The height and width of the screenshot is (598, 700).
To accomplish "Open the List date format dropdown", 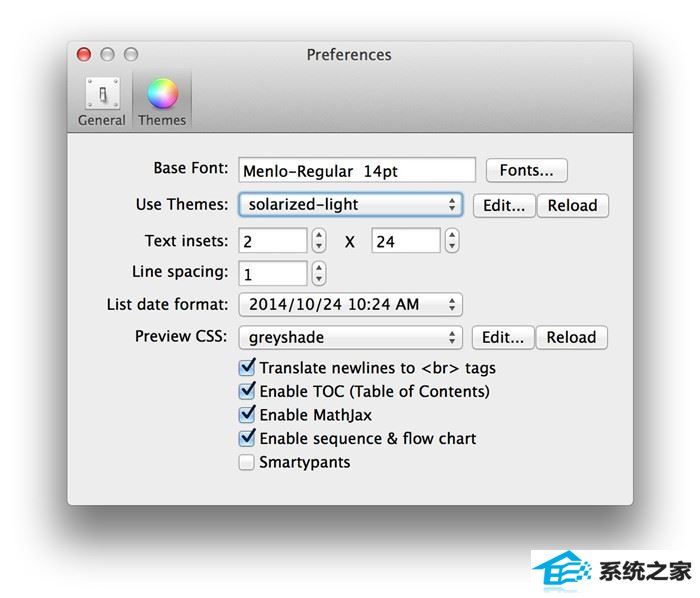I will coord(350,304).
